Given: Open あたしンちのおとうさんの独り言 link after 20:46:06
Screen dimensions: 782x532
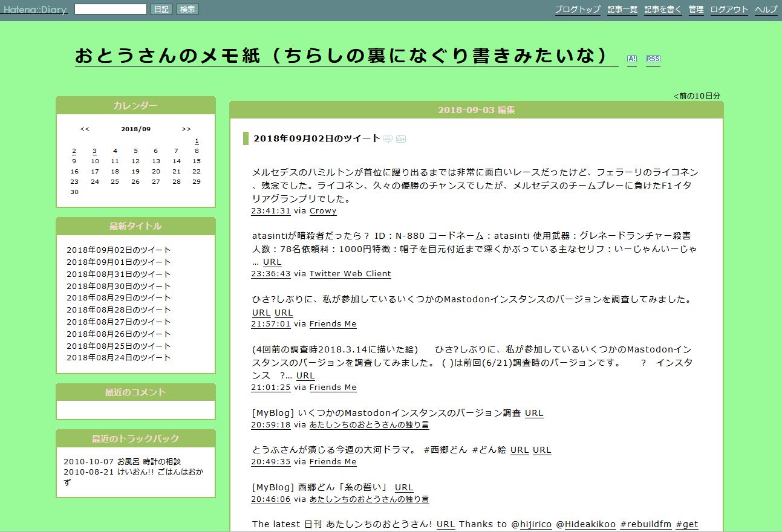Looking at the screenshot, I should tap(369, 499).
